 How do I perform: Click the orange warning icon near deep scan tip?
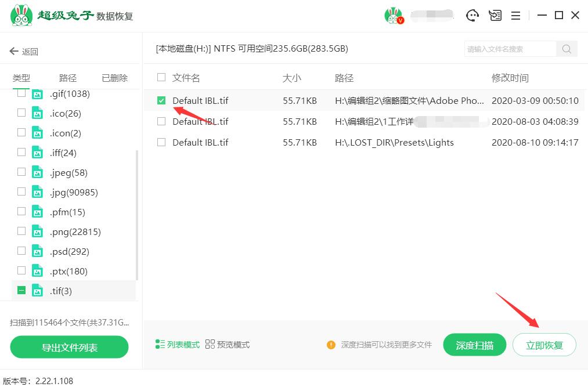click(x=330, y=344)
